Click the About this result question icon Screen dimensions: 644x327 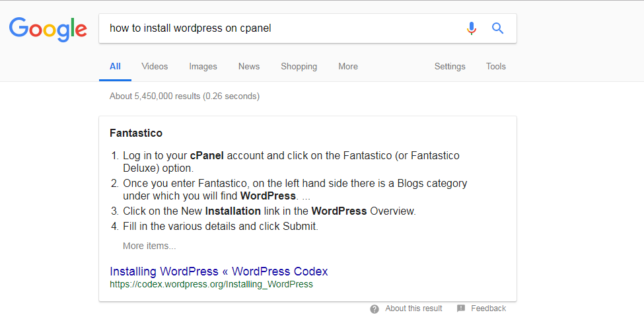coord(375,309)
